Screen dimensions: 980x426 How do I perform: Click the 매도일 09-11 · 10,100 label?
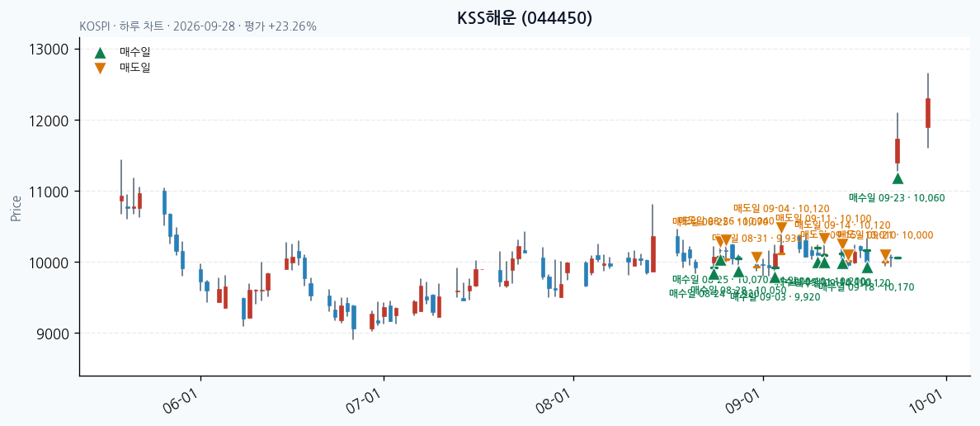(823, 217)
